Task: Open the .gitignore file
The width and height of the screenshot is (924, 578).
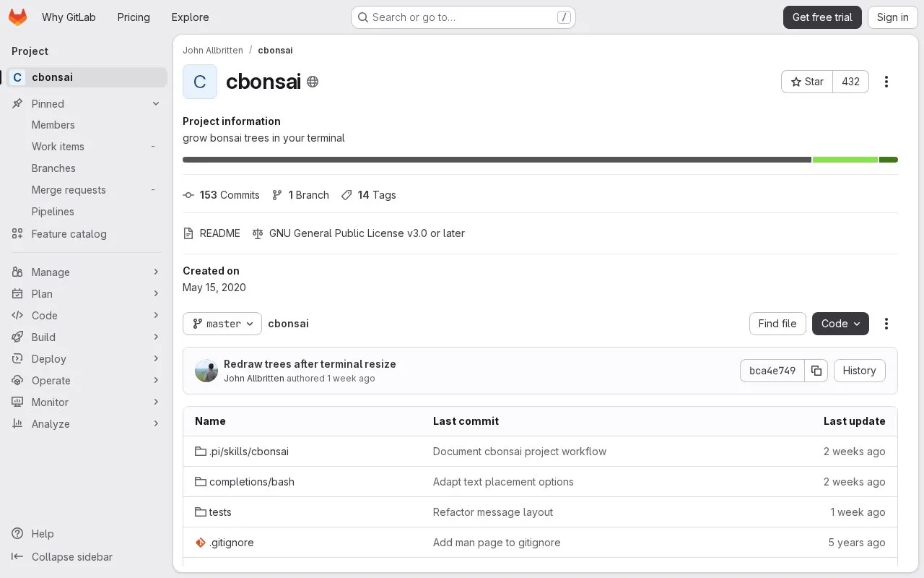Action: point(232,543)
